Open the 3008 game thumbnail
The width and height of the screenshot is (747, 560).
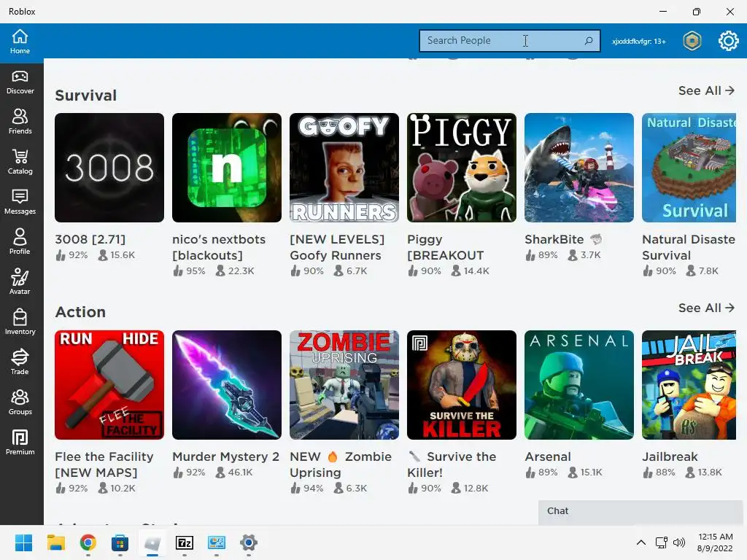coord(109,168)
